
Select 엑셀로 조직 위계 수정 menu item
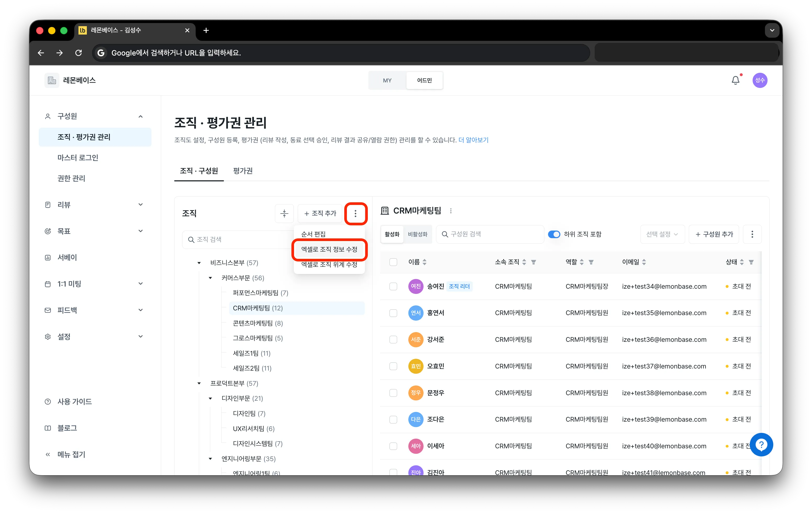tap(329, 264)
